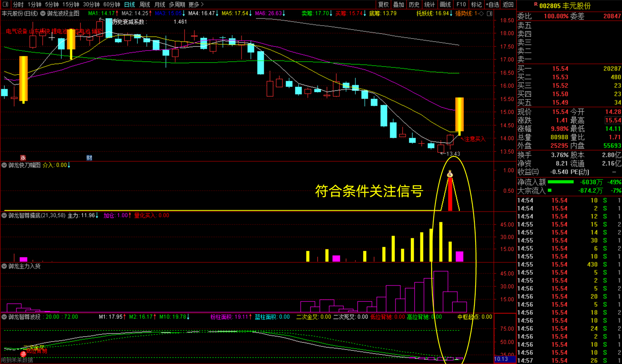The height and width of the screenshot is (364, 622).
Task: Collapse the 御龙主力入货 panel
Action: click(x=3, y=267)
